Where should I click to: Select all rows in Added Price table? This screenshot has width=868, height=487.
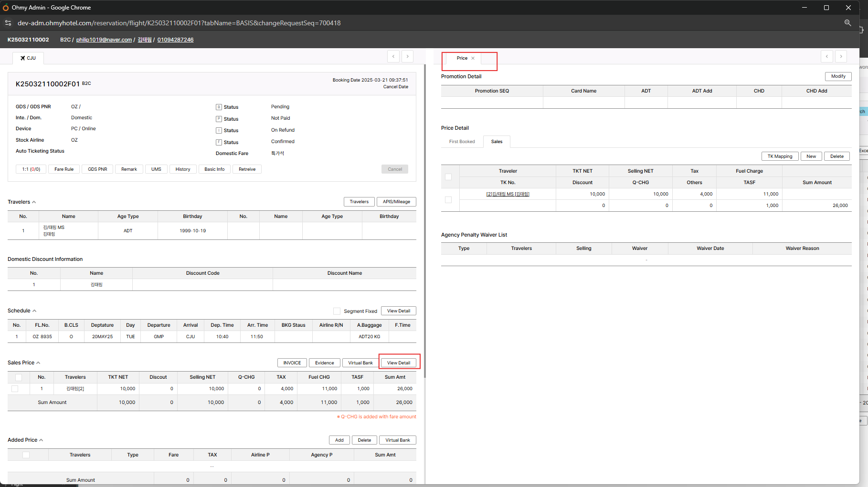click(26, 455)
